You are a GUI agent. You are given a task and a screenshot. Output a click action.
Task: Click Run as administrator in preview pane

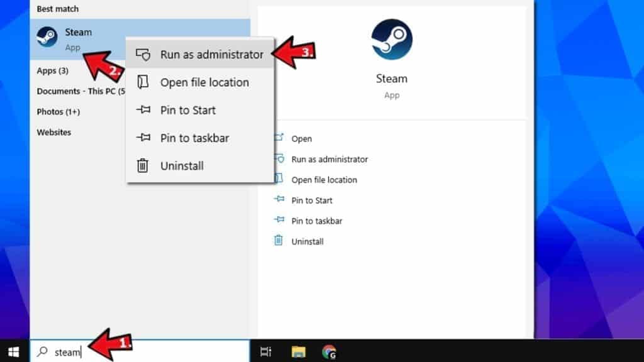330,159
